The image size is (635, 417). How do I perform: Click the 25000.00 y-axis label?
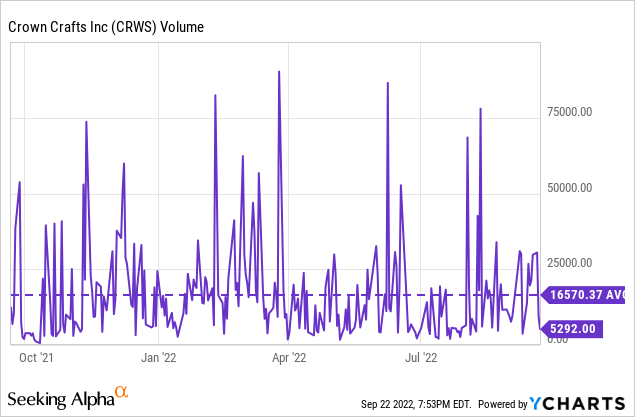coord(569,263)
